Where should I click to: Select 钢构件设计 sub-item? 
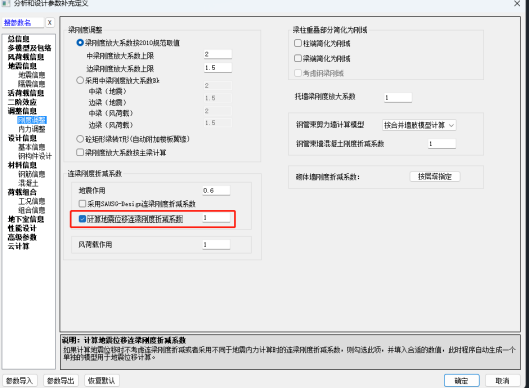point(35,156)
